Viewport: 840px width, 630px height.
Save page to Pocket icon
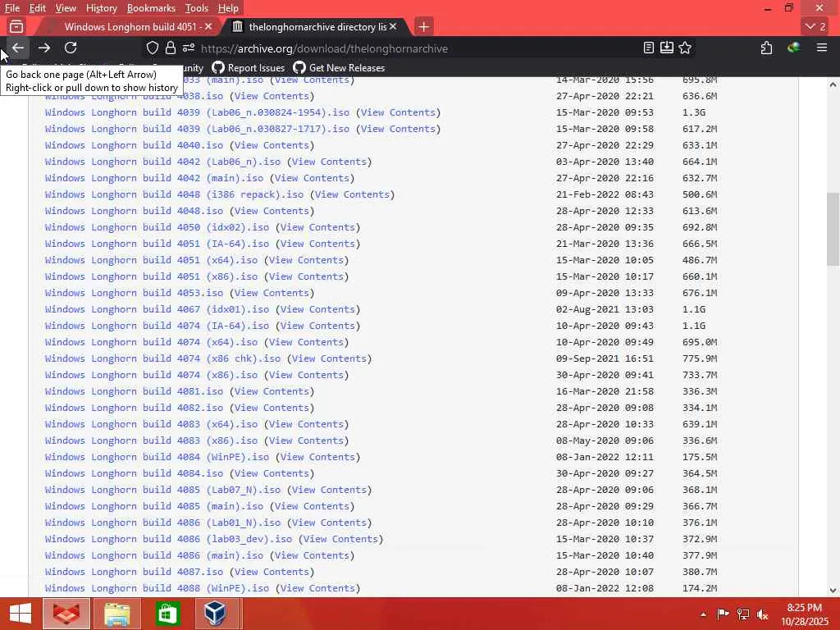coord(666,48)
